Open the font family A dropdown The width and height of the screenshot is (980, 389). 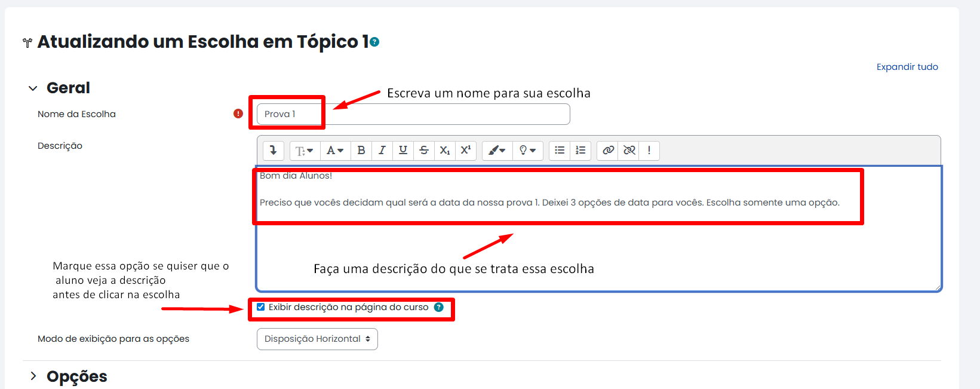click(335, 151)
